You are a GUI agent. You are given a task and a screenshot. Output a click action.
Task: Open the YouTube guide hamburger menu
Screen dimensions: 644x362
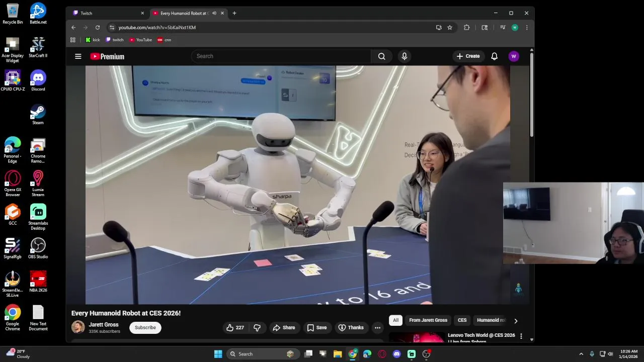pyautogui.click(x=78, y=56)
